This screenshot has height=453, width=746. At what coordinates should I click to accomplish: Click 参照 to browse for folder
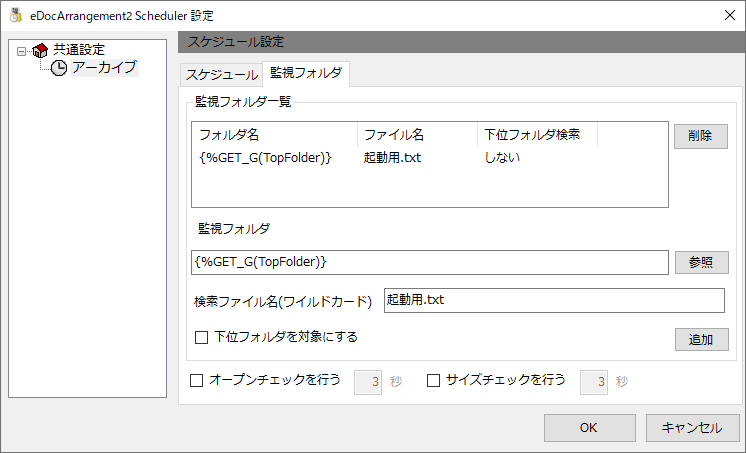pos(701,262)
